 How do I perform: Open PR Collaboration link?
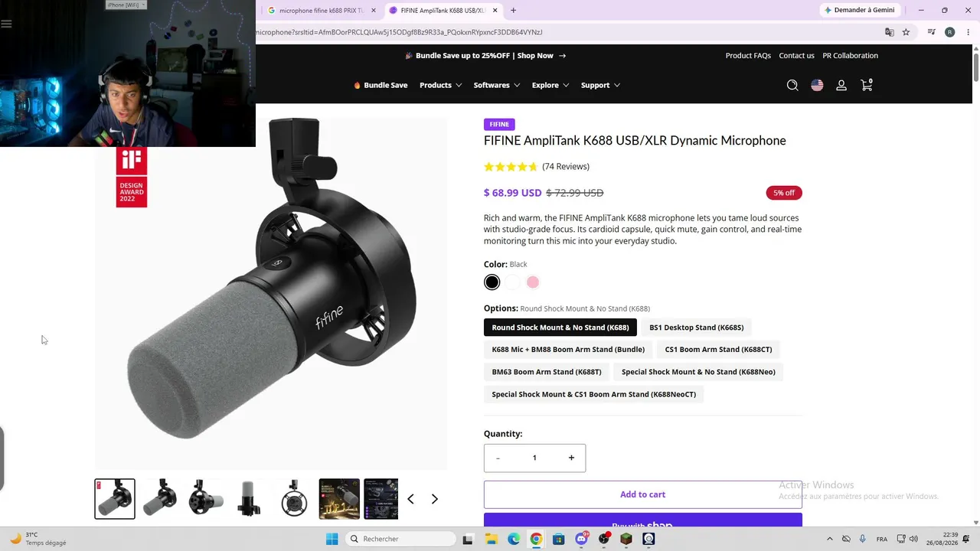(x=850, y=55)
